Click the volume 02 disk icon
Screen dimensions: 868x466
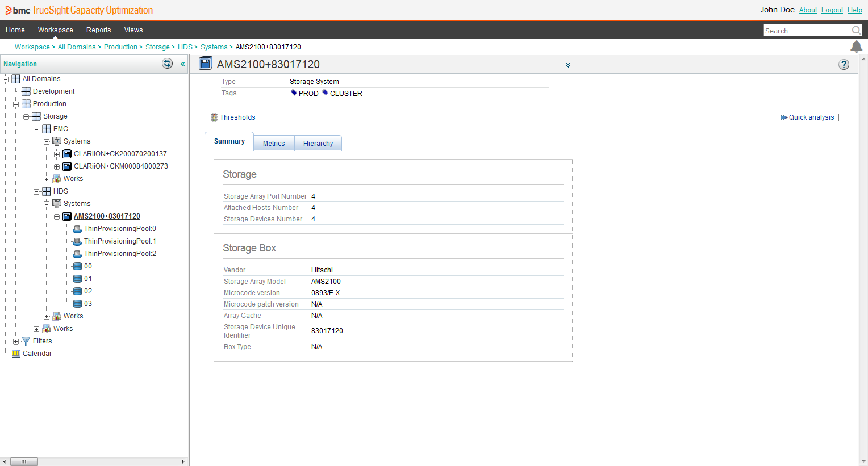pos(77,291)
